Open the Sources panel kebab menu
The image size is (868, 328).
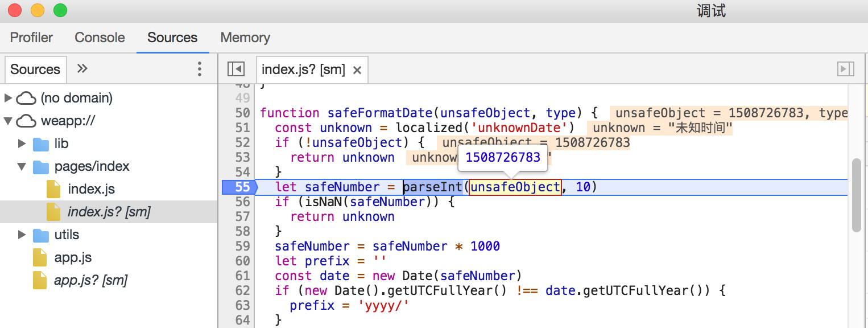[x=200, y=69]
